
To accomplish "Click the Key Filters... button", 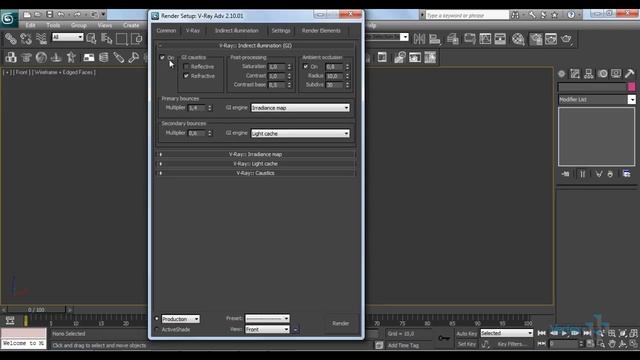I will (x=511, y=344).
